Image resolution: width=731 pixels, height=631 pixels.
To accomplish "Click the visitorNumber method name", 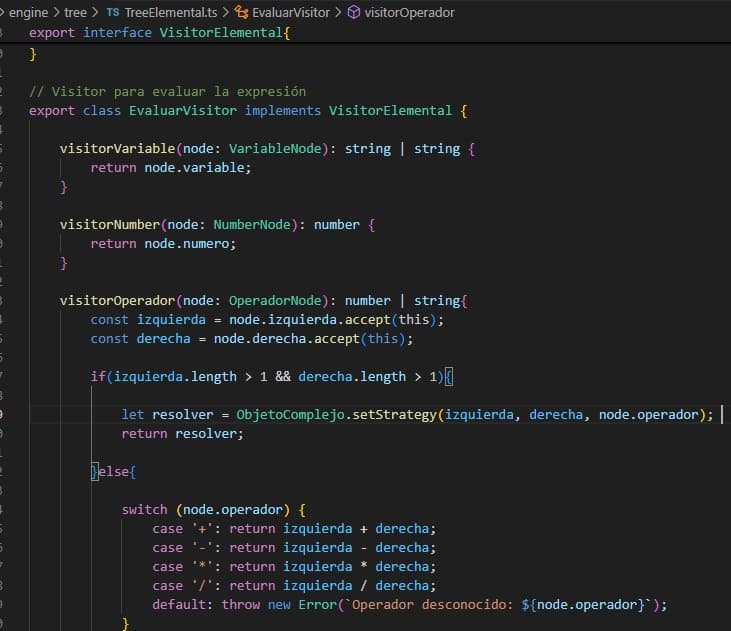I will [109, 225].
